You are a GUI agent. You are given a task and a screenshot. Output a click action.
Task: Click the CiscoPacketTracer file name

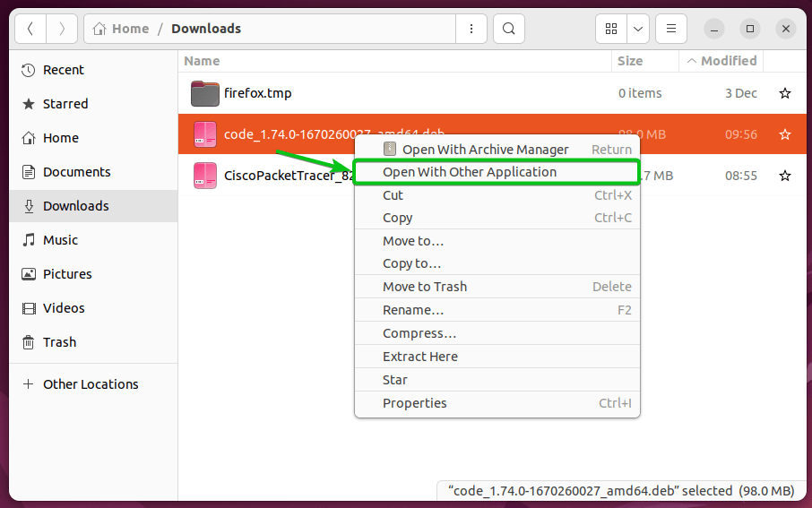[x=288, y=176]
